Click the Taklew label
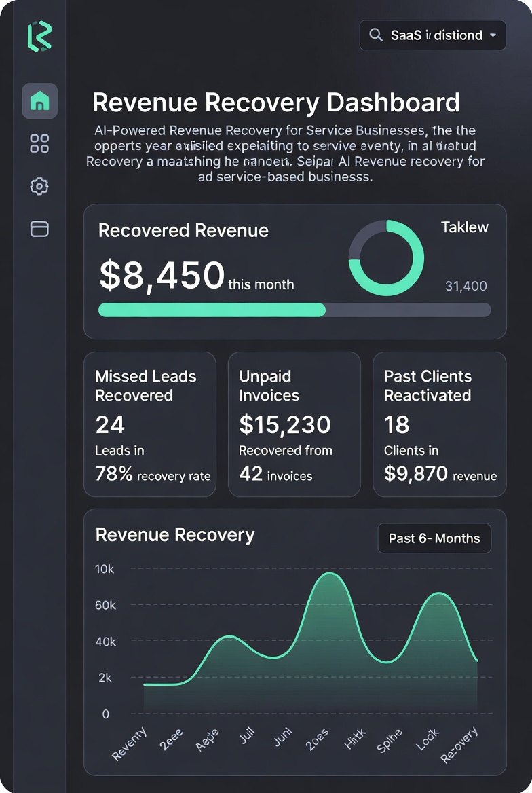The width and height of the screenshot is (532, 793). click(x=464, y=227)
